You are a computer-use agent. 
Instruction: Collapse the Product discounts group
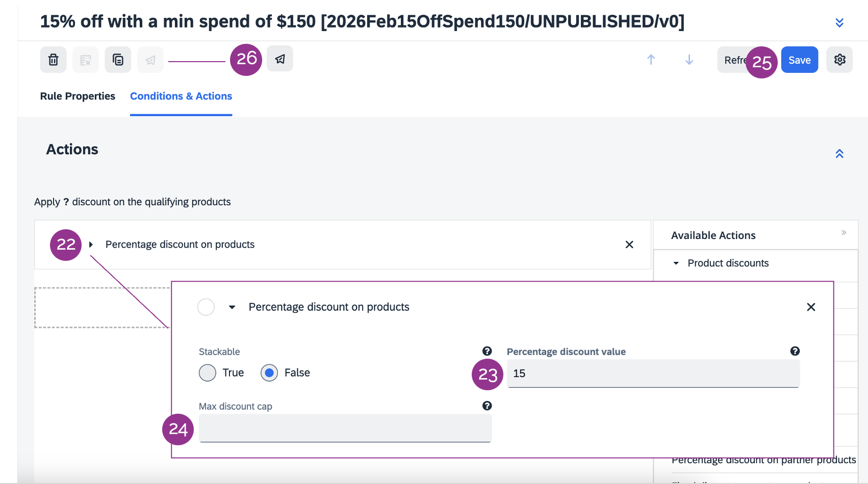[676, 263]
